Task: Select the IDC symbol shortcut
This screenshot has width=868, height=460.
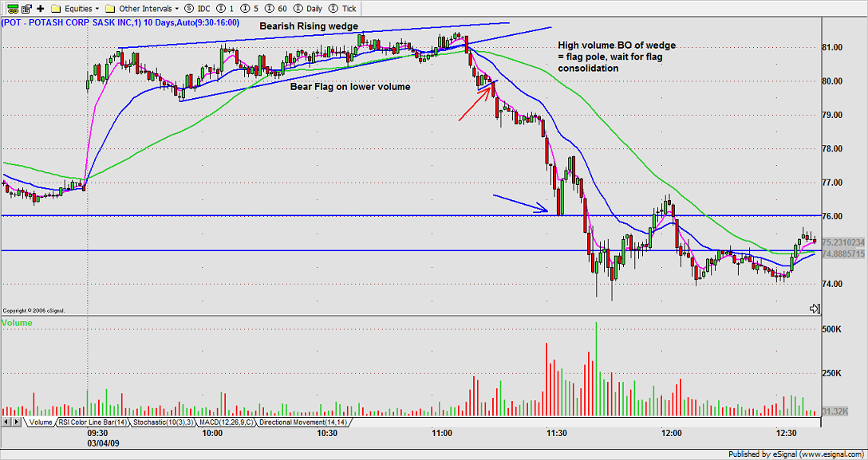Action: click(197, 9)
